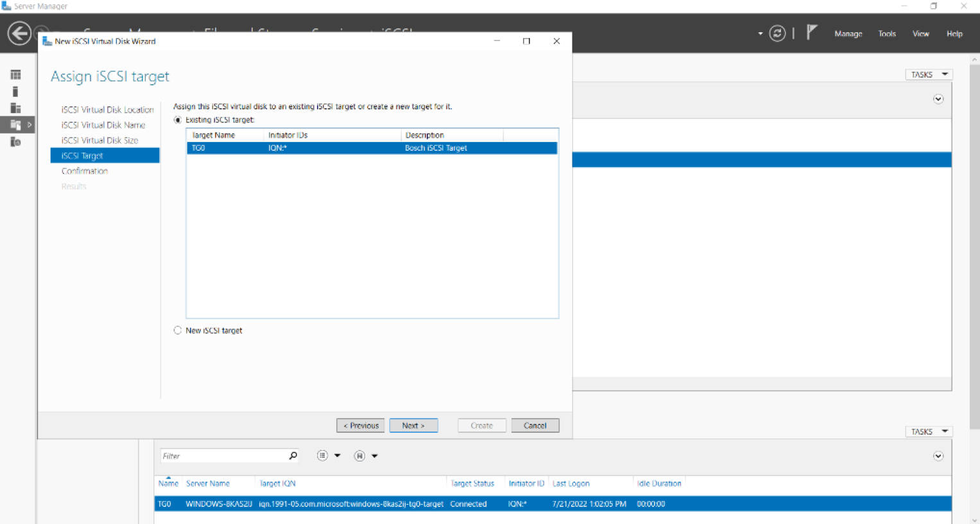This screenshot has width=980, height=524.
Task: Open the TASKS dropdown above the Filter box
Action: (929, 432)
